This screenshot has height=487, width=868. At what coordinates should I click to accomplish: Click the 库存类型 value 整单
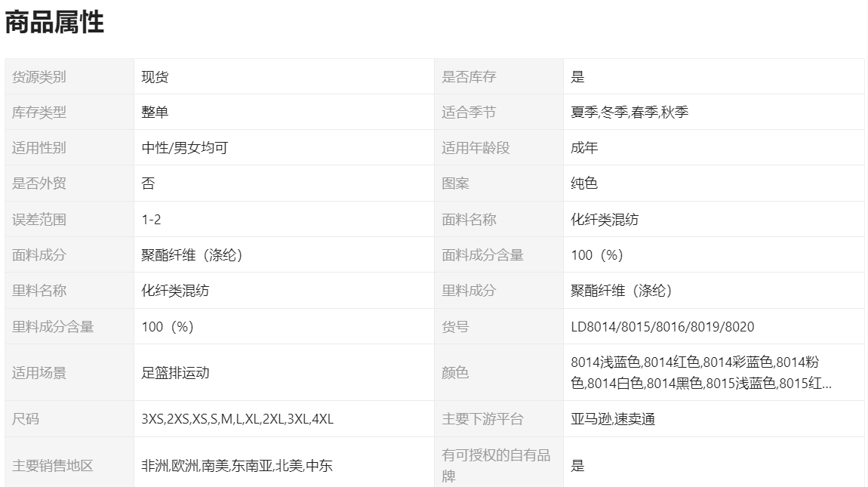(155, 113)
